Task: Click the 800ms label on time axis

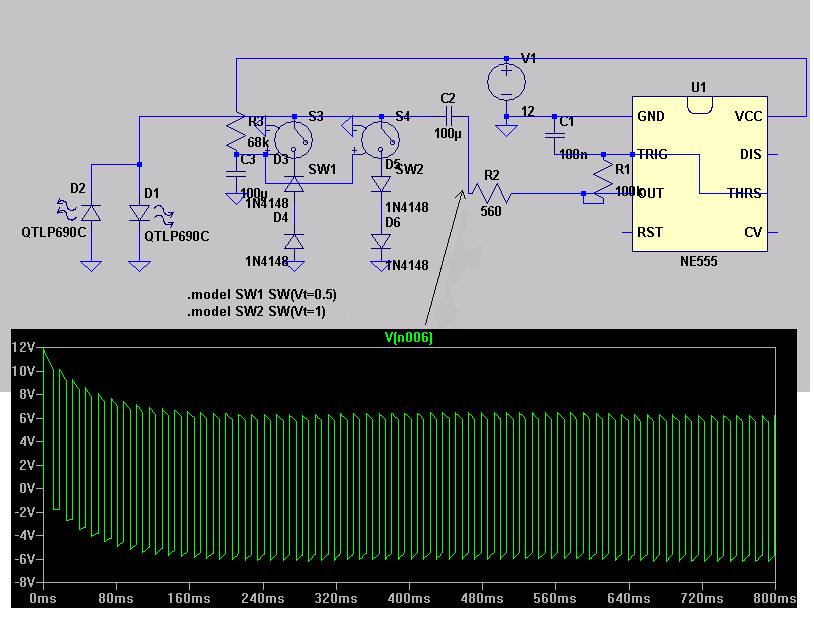Action: coord(775,599)
